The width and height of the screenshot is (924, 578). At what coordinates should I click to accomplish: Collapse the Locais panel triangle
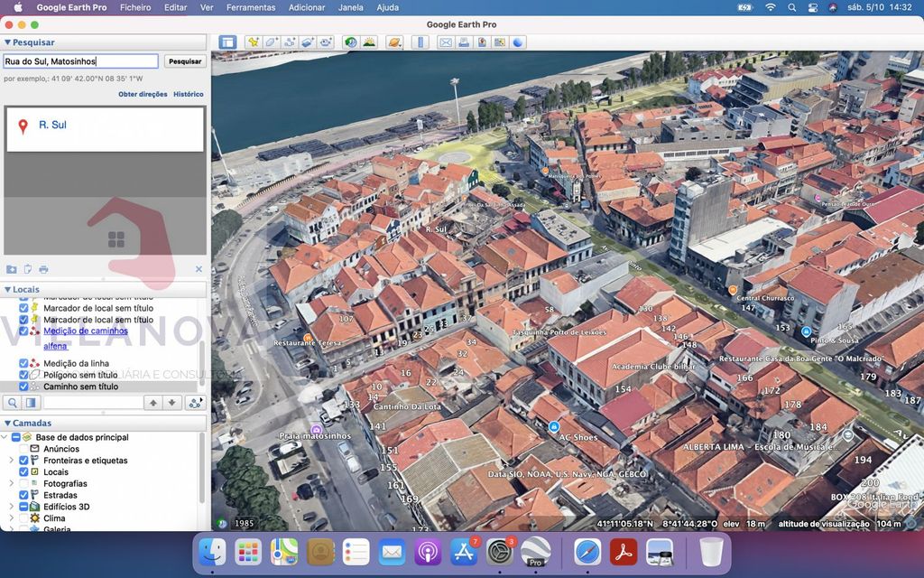7,290
